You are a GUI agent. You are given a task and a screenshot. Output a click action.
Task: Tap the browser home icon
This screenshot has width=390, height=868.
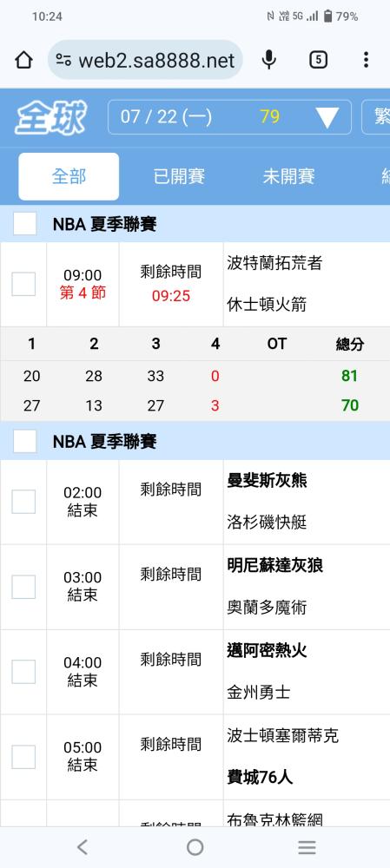point(23,60)
